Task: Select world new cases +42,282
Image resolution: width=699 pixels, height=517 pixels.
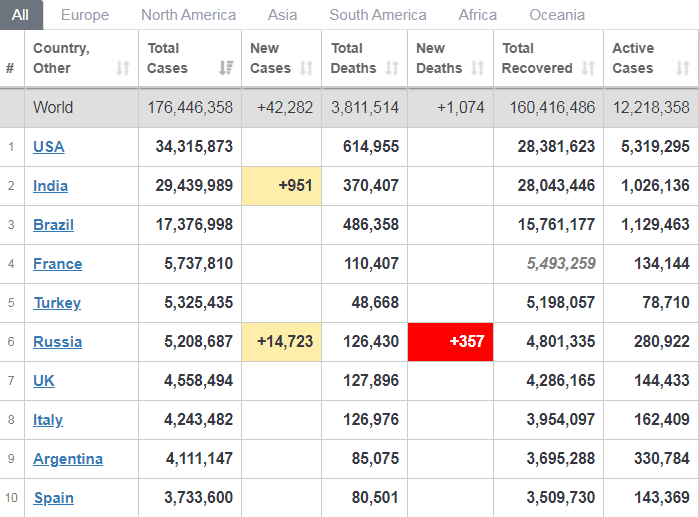Action: coord(285,108)
